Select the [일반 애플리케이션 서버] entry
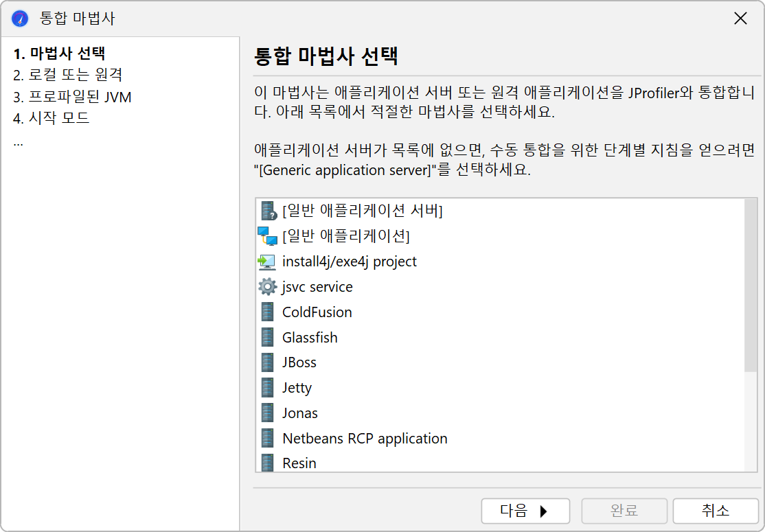The height and width of the screenshot is (532, 765). (x=500, y=211)
